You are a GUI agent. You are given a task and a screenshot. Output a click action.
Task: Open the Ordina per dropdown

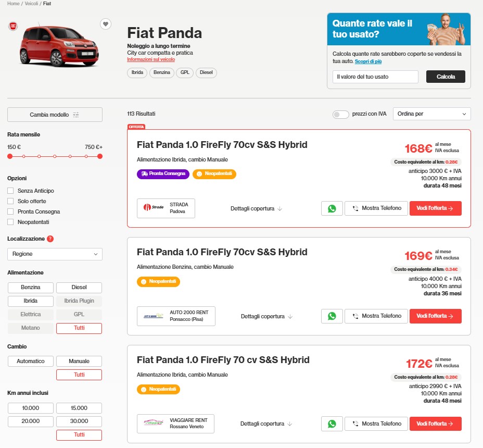pos(431,114)
